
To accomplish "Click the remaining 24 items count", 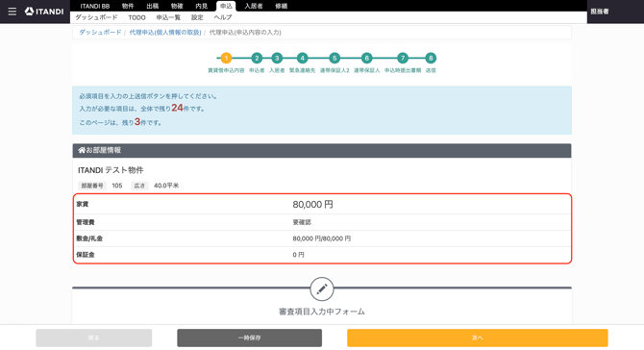I will point(177,108).
